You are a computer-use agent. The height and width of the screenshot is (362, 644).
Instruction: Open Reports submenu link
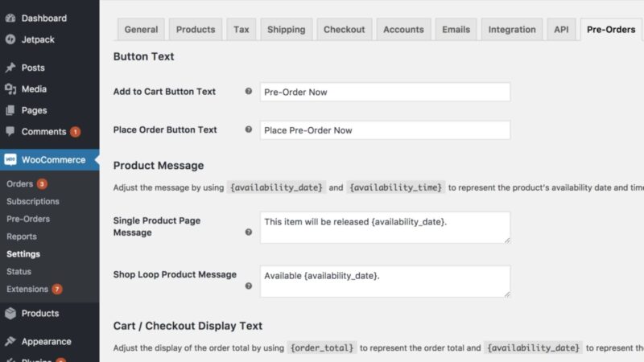pos(22,237)
